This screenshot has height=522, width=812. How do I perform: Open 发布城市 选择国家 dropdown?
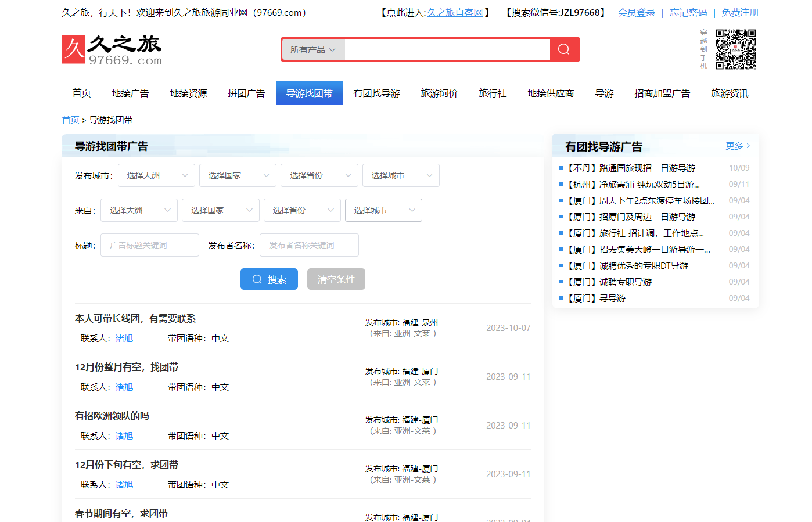(238, 175)
